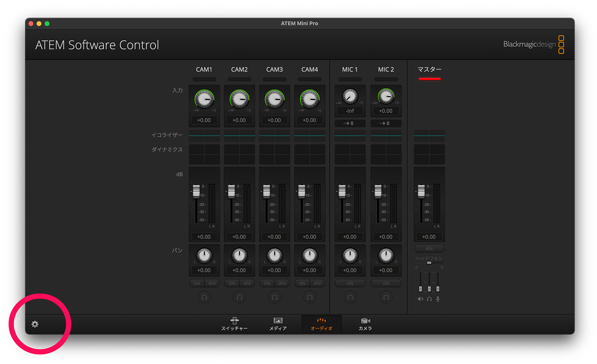Solo CAM1 with its headphone icon
This screenshot has height=364, width=597.
[204, 297]
